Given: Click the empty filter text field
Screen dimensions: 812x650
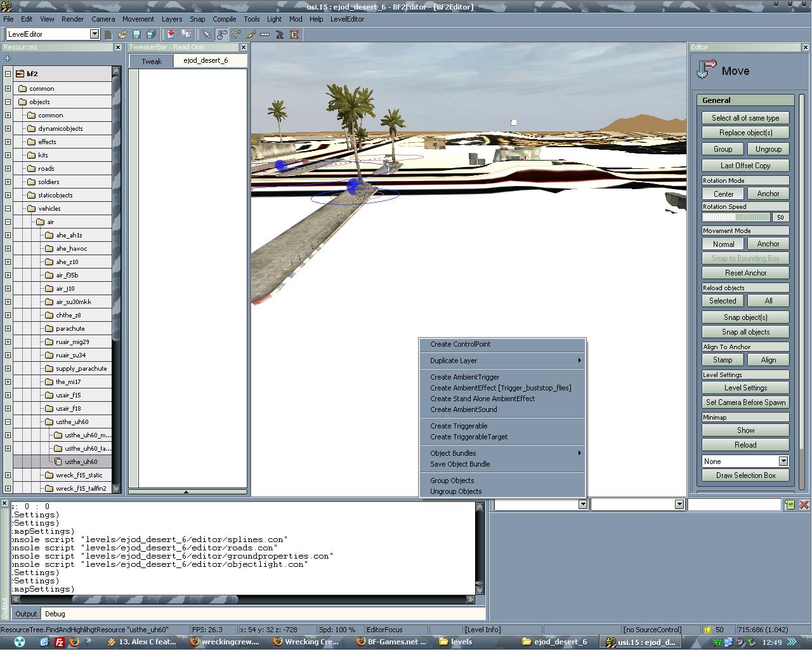Looking at the screenshot, I should pyautogui.click(x=735, y=504).
